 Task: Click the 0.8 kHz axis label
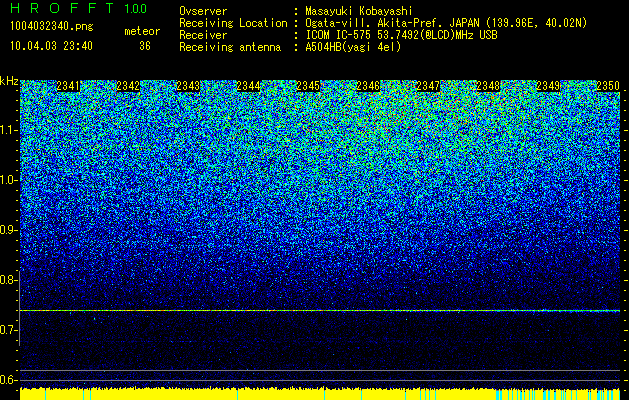(x=9, y=280)
